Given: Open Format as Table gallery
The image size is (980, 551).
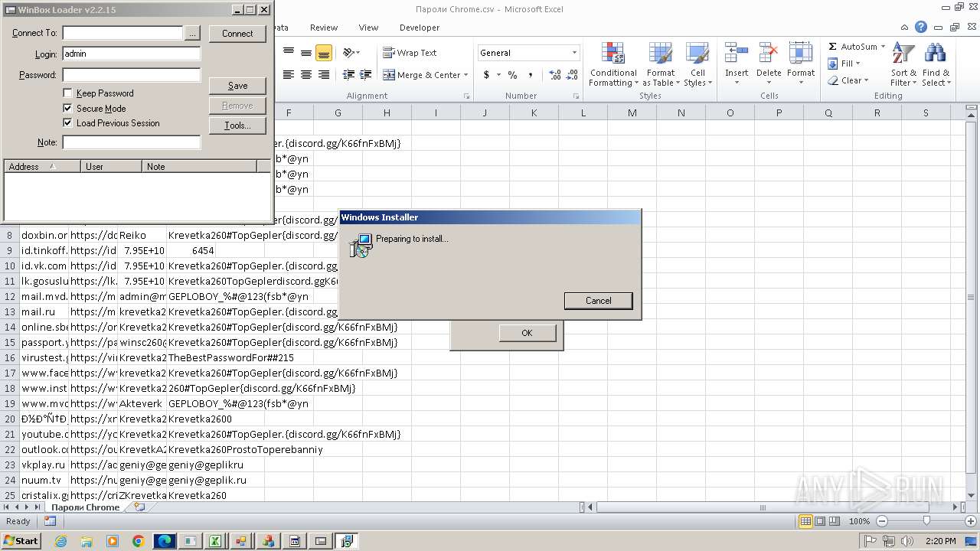Looking at the screenshot, I should coord(660,65).
